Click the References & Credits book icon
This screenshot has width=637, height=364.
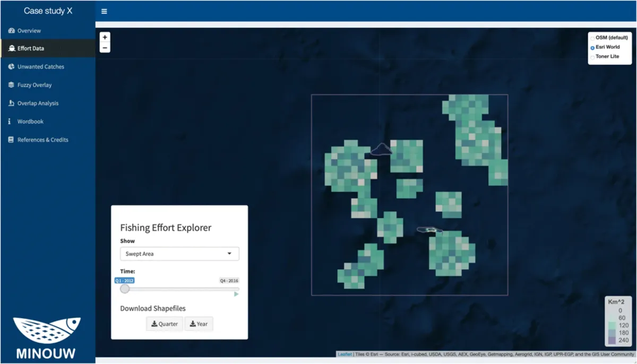[11, 140]
